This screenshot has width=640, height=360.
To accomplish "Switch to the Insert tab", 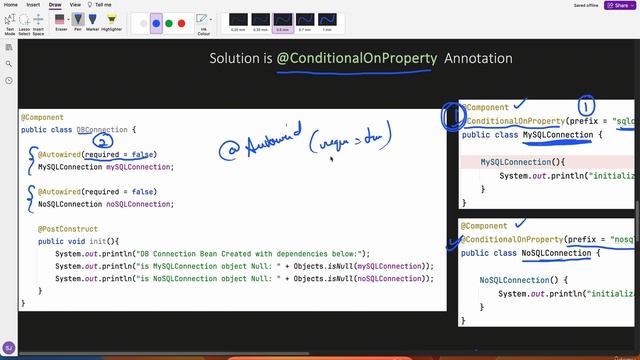I will (33, 5).
